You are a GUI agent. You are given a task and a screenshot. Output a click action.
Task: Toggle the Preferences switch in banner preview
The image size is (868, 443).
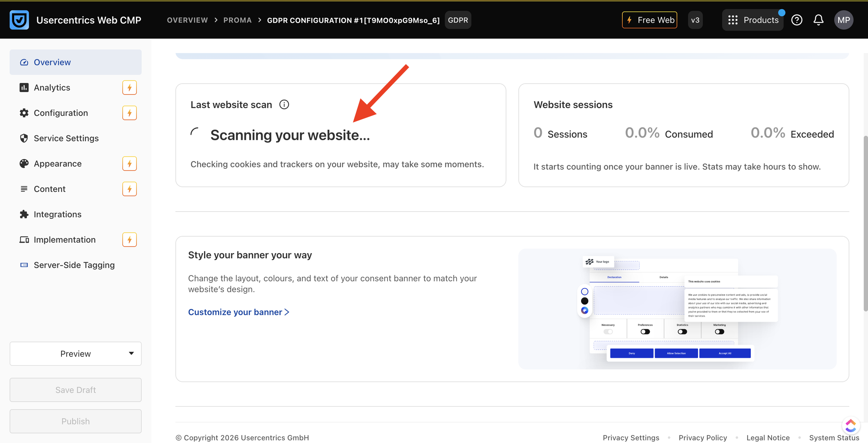tap(645, 332)
